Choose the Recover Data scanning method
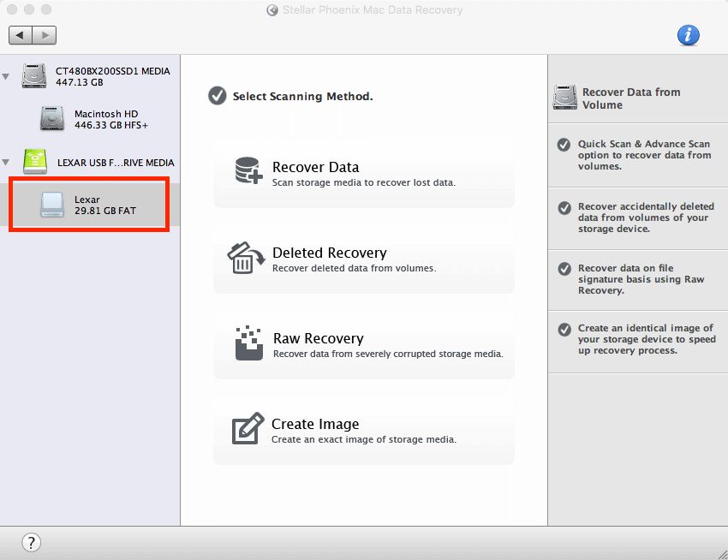 tap(364, 173)
